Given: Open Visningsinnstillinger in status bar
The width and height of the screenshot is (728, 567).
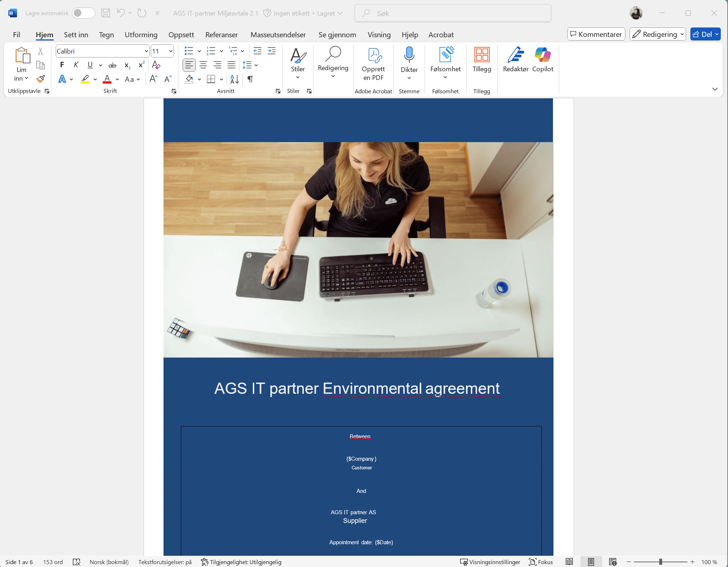Looking at the screenshot, I should point(490,562).
